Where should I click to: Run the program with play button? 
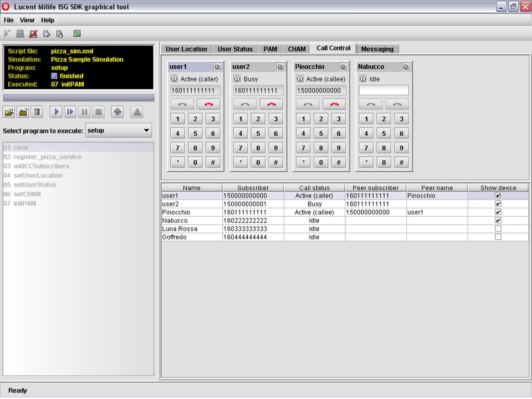[x=57, y=112]
